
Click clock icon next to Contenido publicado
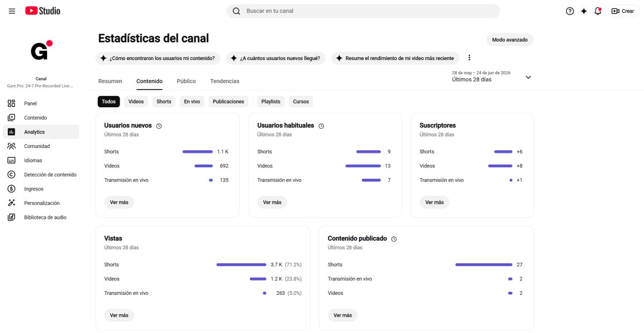[394, 239]
